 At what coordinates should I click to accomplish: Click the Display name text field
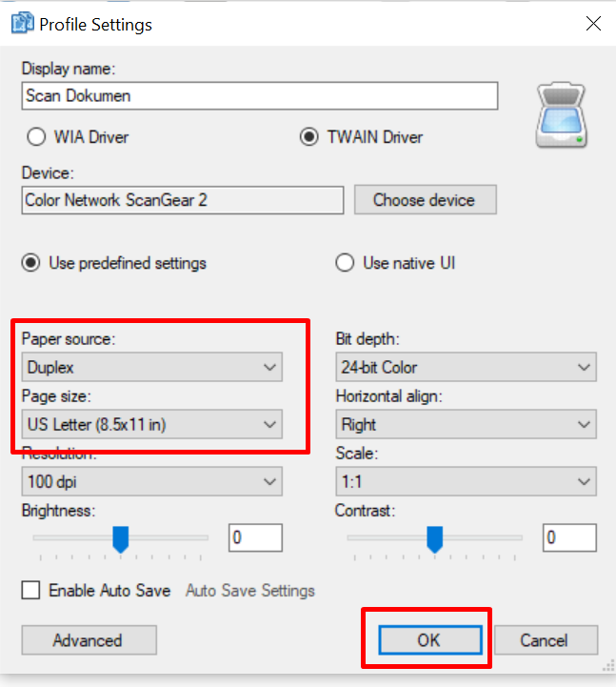click(259, 96)
